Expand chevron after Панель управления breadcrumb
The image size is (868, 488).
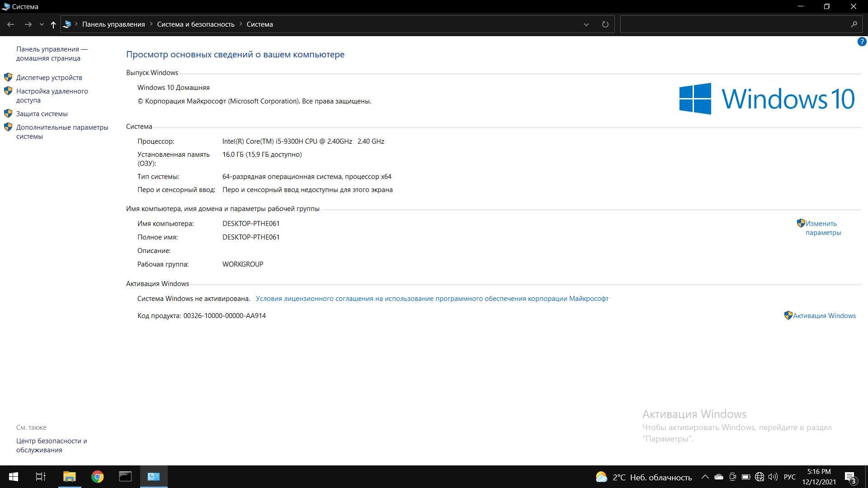click(151, 24)
